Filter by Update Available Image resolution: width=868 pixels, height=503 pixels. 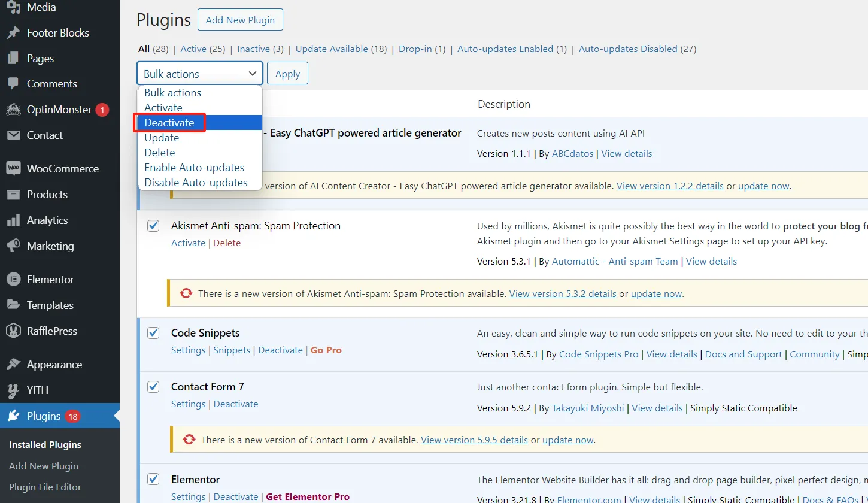[332, 49]
